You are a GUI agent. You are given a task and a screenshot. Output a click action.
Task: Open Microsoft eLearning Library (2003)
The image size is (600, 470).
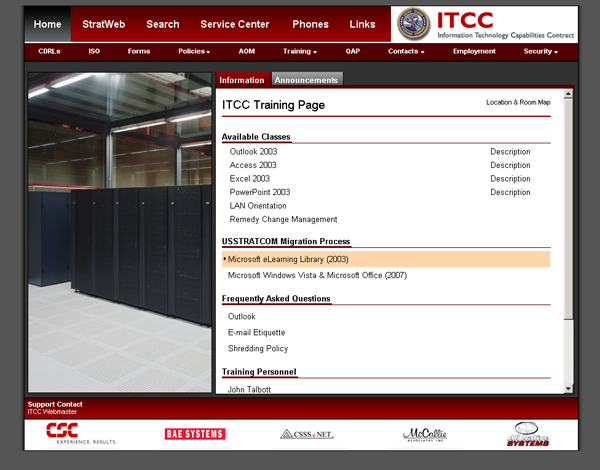click(x=386, y=259)
